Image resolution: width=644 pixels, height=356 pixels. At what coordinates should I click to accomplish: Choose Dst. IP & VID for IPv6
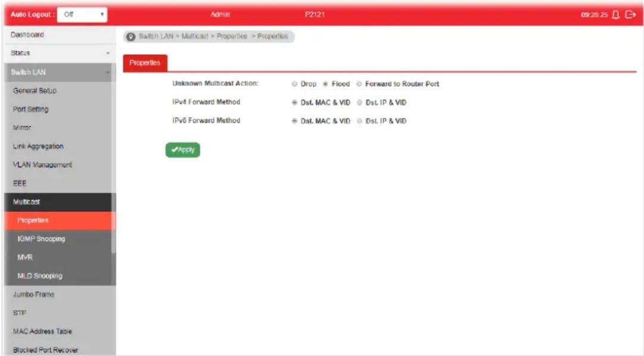[359, 121]
